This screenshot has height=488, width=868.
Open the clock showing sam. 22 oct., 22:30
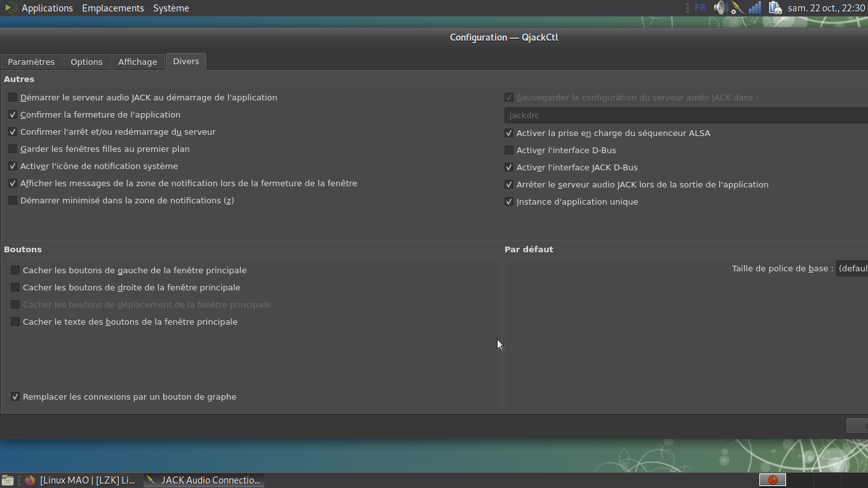[827, 8]
